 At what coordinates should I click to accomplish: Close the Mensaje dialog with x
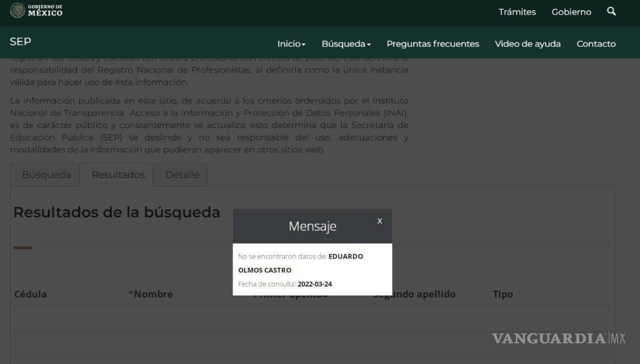[x=380, y=221]
